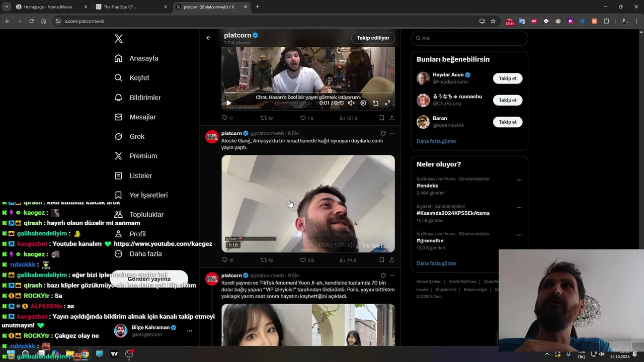Open more options on Yoon Ji-ah post
Image resolution: width=644 pixels, height=362 pixels.
tap(392, 276)
